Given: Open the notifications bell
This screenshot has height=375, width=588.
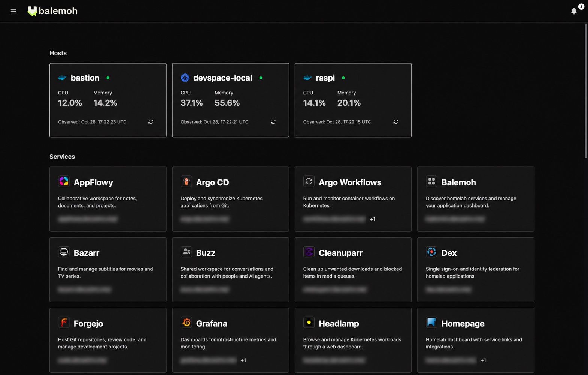Looking at the screenshot, I should tap(574, 11).
